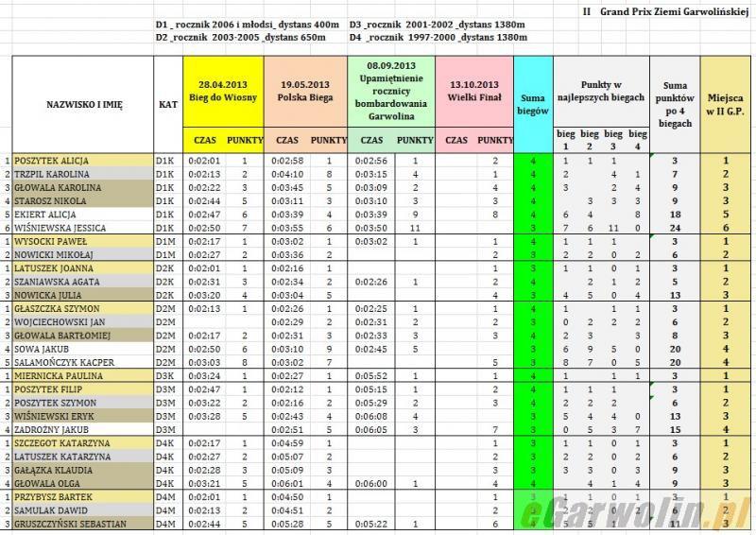
Task: Click the '19.05.2013 Polska Biega' header
Action: (x=305, y=91)
